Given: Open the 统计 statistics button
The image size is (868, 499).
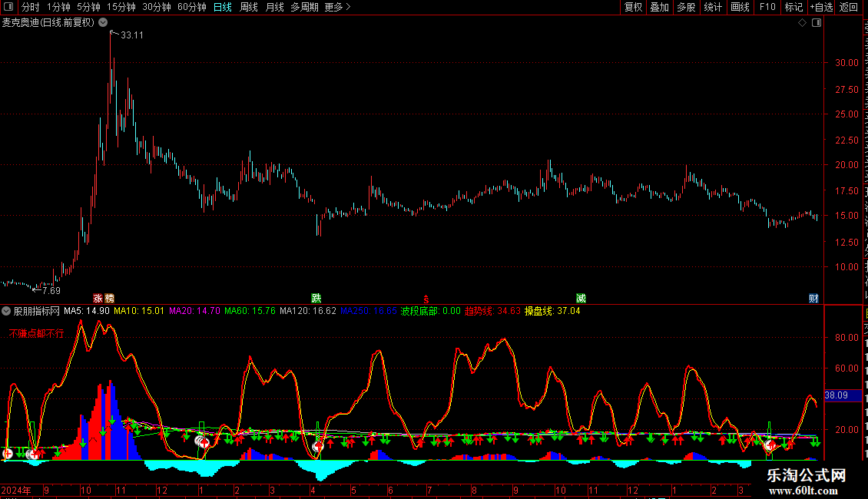Looking at the screenshot, I should [713, 7].
